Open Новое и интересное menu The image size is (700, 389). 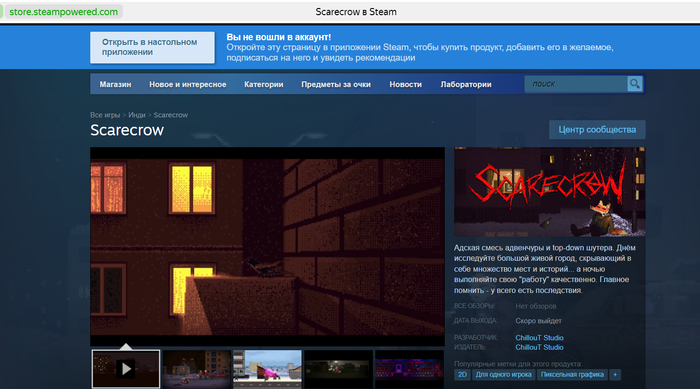pyautogui.click(x=188, y=84)
